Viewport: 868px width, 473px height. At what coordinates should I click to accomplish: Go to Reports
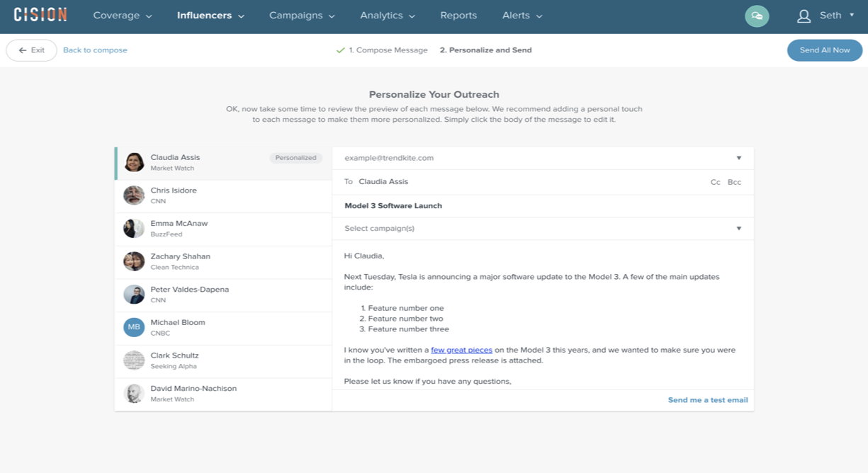[x=458, y=16]
